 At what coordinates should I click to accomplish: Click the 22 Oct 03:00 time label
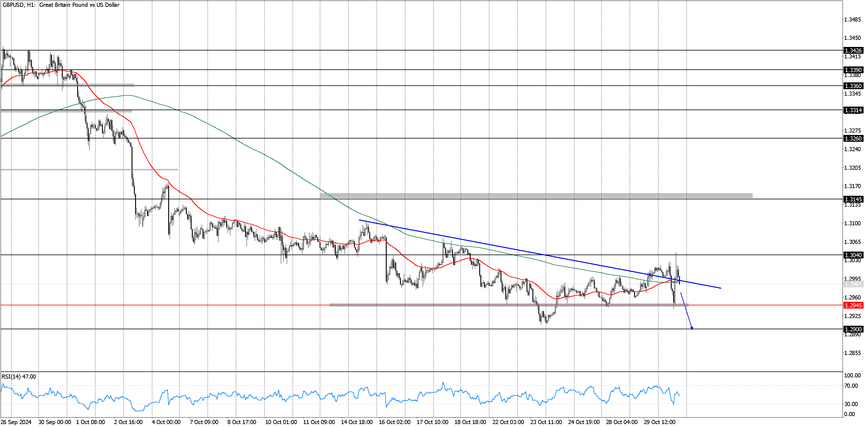pyautogui.click(x=509, y=422)
